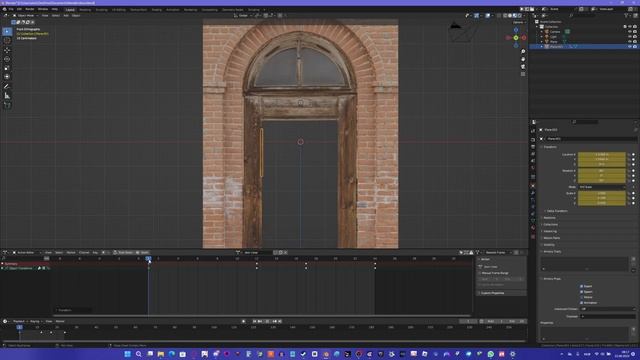The height and width of the screenshot is (360, 640).
Task: Expand the Camera item in outliner
Action: [542, 31]
